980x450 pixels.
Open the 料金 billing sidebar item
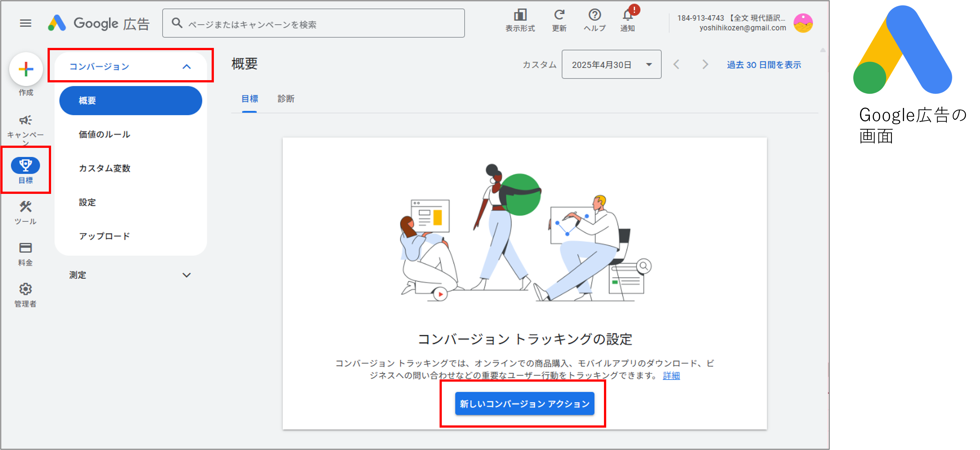coord(26,254)
